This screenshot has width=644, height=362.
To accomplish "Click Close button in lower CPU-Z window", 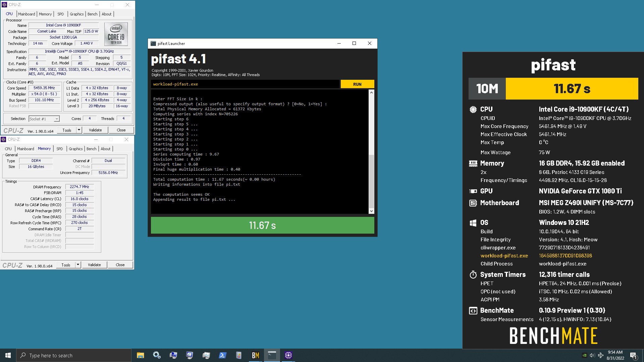I will pos(120,265).
